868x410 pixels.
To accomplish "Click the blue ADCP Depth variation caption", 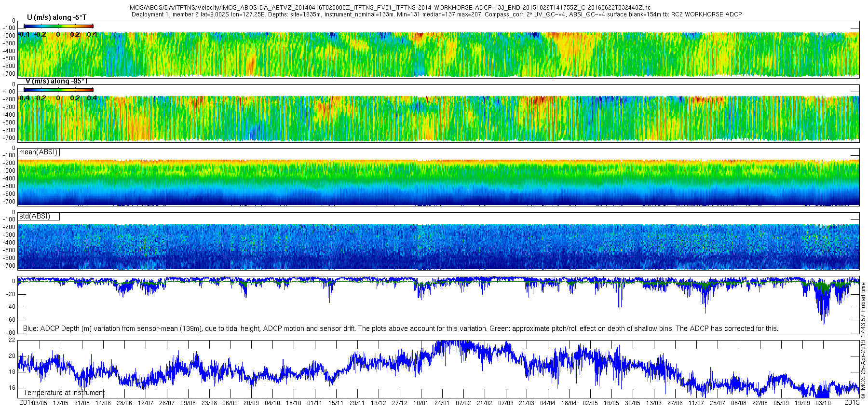I will pos(400,328).
